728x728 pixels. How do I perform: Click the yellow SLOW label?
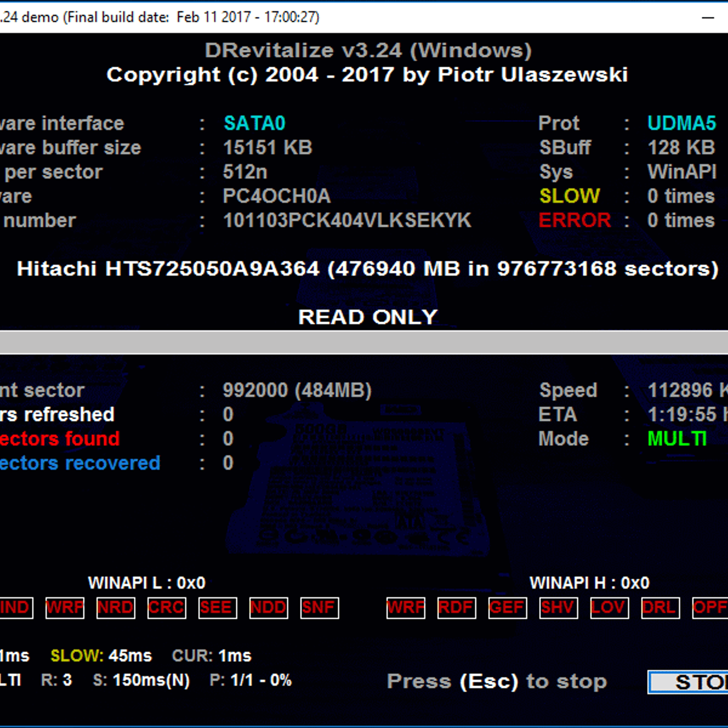[570, 196]
